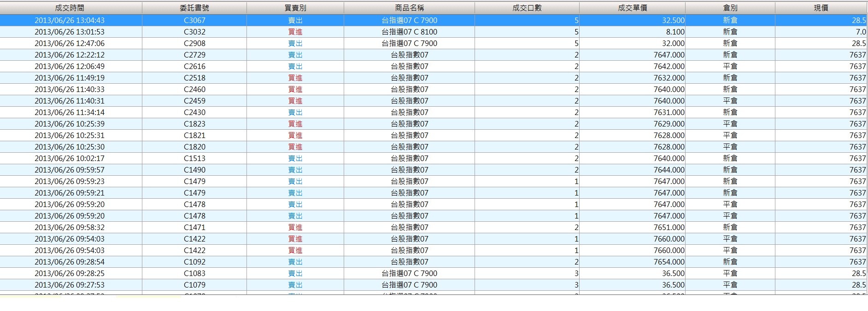
Task: Click the timestamp 2013/06/26 09:59:23
Action: point(70,181)
